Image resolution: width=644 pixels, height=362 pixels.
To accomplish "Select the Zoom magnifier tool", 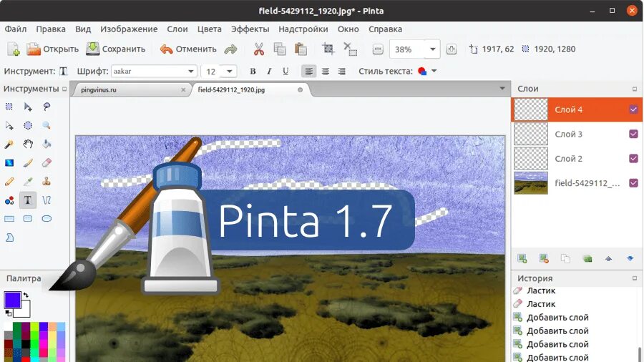I will tap(47, 126).
